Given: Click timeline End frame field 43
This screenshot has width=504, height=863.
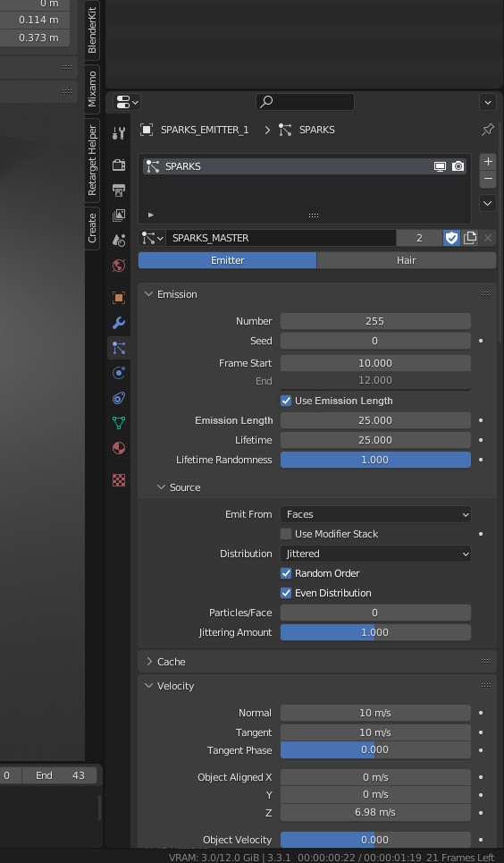Looking at the screenshot, I should (59, 775).
